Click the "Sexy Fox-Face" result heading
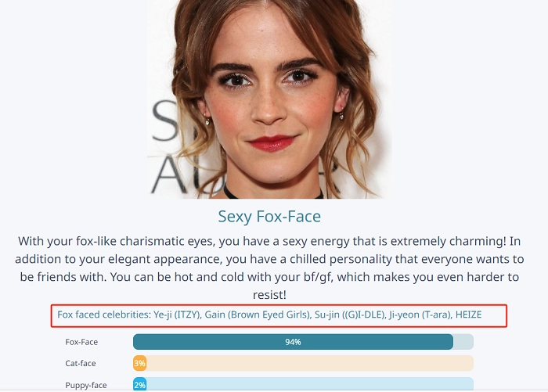This screenshot has width=548, height=392. click(269, 216)
